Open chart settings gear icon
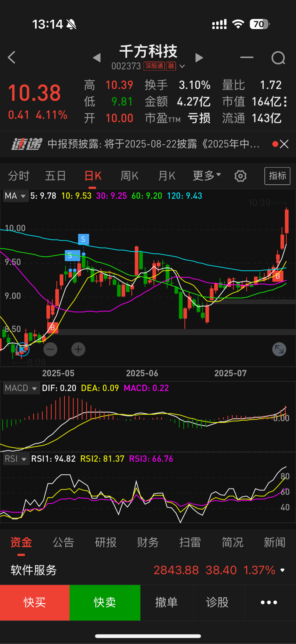The height and width of the screenshot is (644, 296). (x=240, y=176)
